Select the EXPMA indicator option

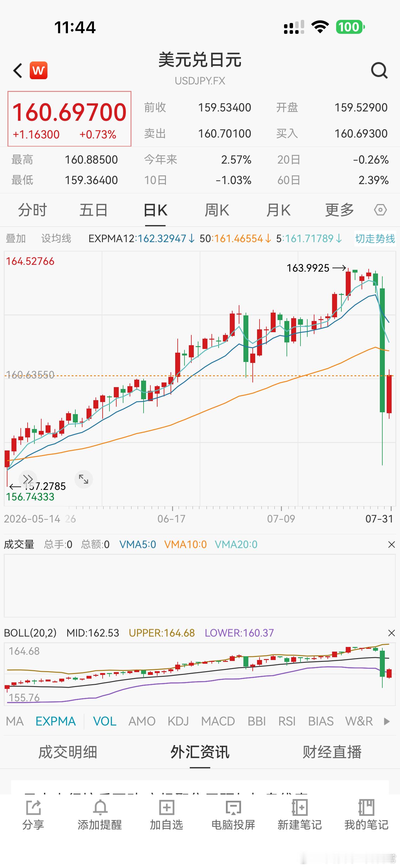pyautogui.click(x=56, y=721)
